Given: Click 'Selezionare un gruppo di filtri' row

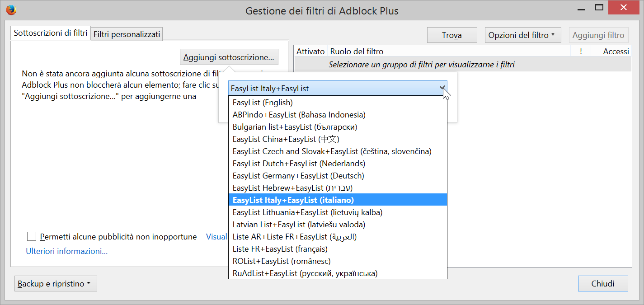Looking at the screenshot, I should [x=463, y=65].
